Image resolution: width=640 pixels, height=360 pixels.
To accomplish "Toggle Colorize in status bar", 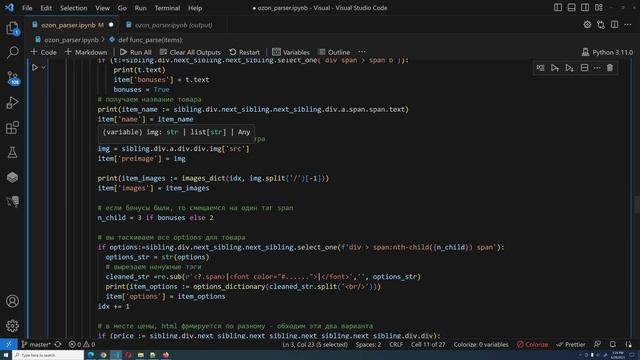I will (532, 344).
